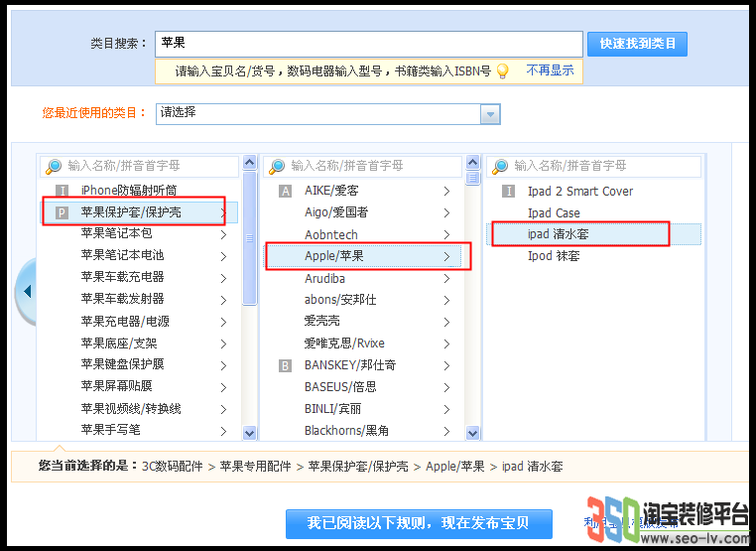Click the letter A index marker
The width and height of the screenshot is (756, 551).
[286, 192]
